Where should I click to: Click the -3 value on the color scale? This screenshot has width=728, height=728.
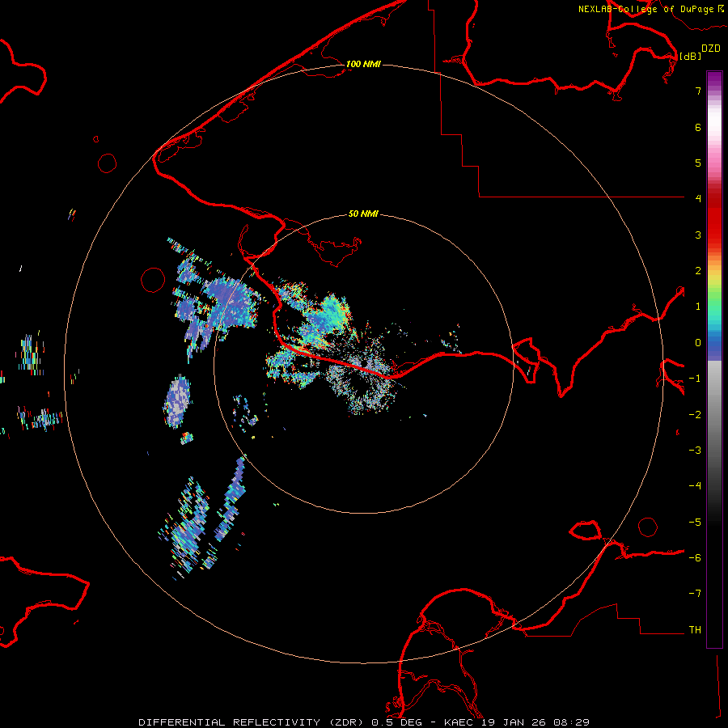(695, 451)
